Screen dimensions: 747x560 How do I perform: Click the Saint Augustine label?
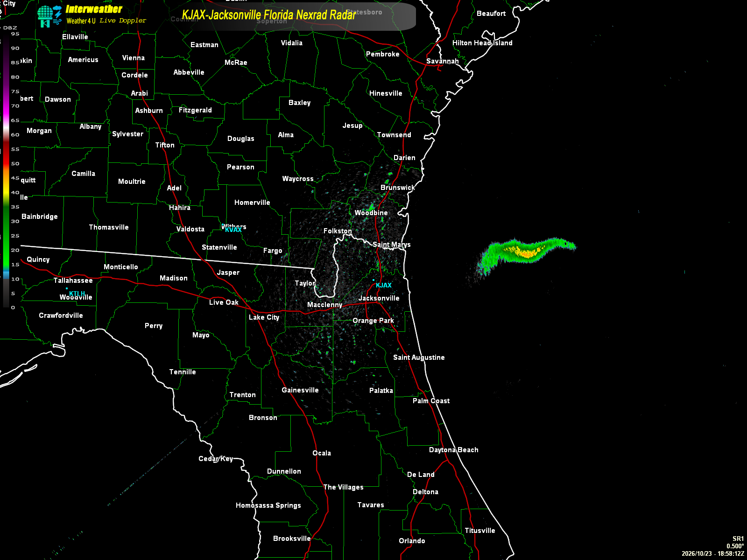(x=419, y=357)
